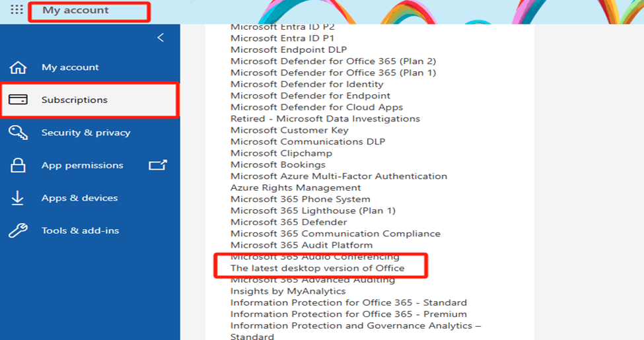Go to Apps & devices
Viewport: 644px width, 340px height.
(80, 198)
